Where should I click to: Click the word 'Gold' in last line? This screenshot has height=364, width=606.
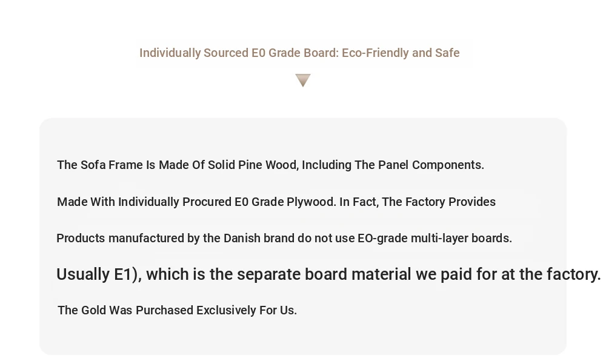pos(93,310)
